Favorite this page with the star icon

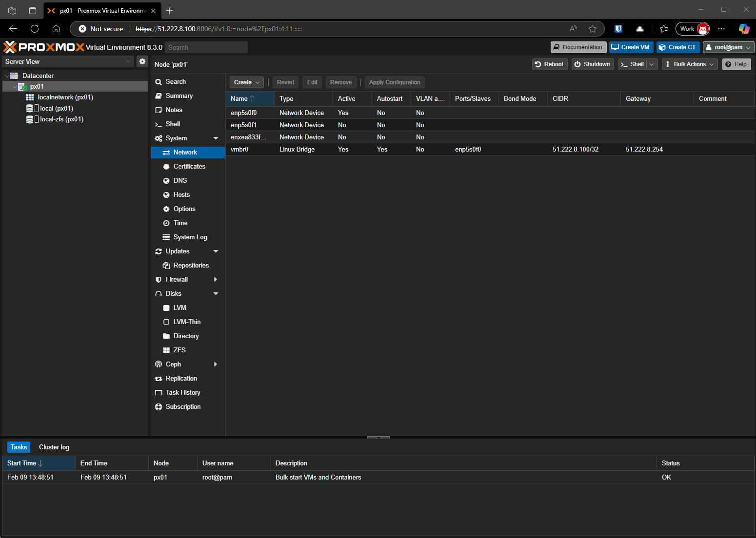pyautogui.click(x=593, y=29)
